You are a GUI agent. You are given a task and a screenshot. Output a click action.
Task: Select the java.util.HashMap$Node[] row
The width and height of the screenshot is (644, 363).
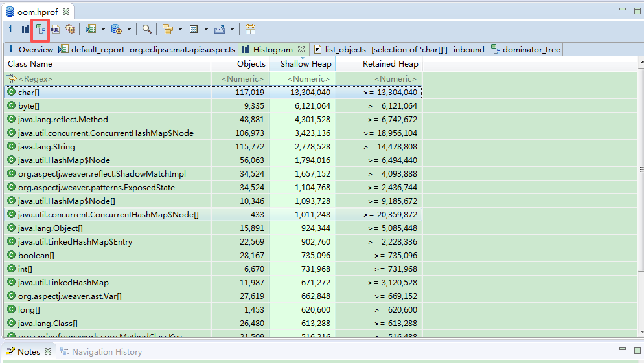[x=213, y=201]
